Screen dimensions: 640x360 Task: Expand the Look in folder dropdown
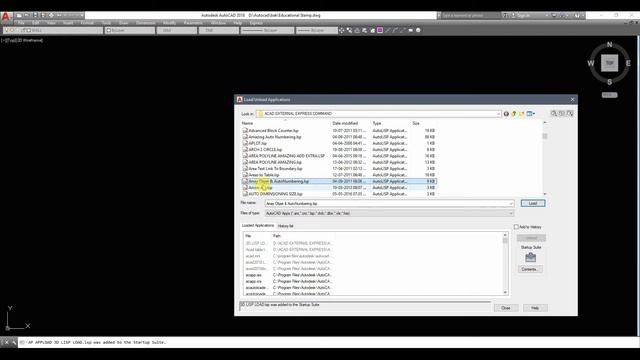coord(498,114)
